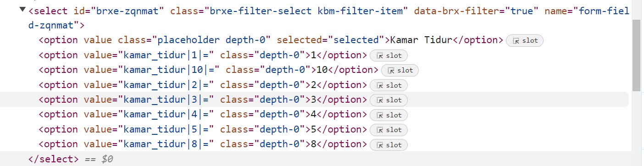The image size is (644, 166).
Task: Reveal slot for the option with value 1
Action: pyautogui.click(x=389, y=55)
